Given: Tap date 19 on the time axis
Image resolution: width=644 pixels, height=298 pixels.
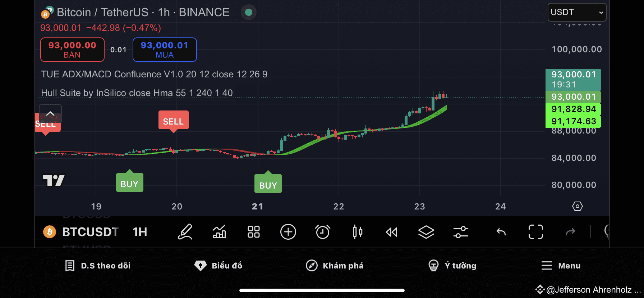Looking at the screenshot, I should (x=96, y=207).
